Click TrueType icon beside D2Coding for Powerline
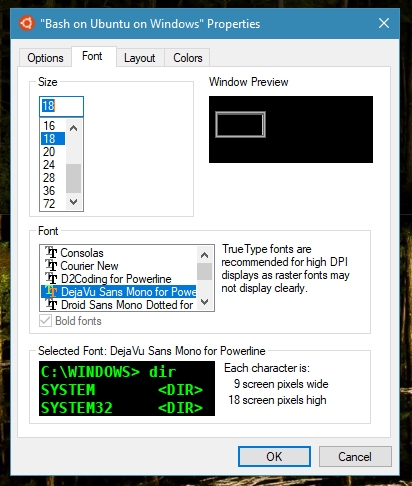This screenshot has height=486, width=412. (x=51, y=279)
